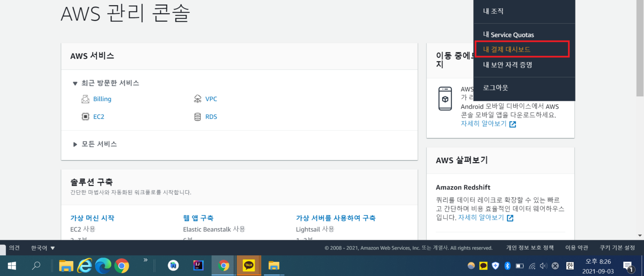Viewport: 644px width, 276px height.
Task: Click the page vertical scrollbar thumb
Action: (x=640, y=48)
